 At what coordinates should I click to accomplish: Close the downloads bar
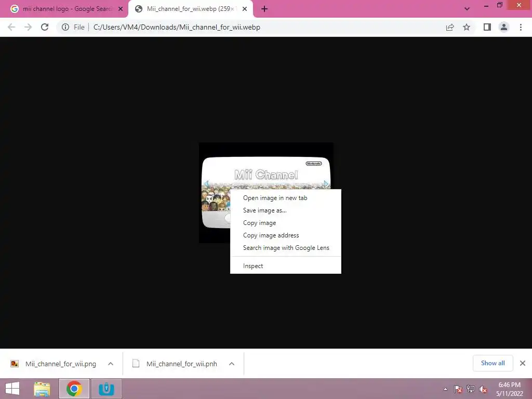[x=523, y=363]
